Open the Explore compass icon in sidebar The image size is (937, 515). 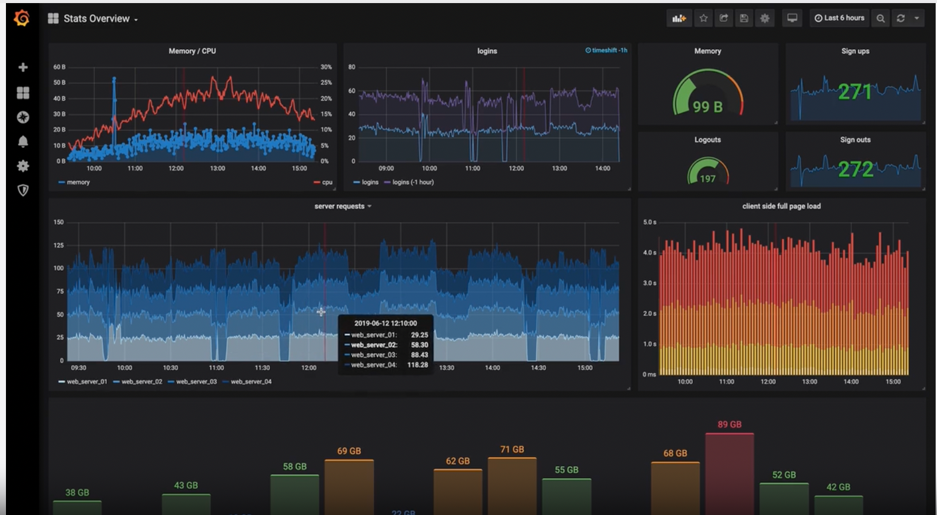23,117
